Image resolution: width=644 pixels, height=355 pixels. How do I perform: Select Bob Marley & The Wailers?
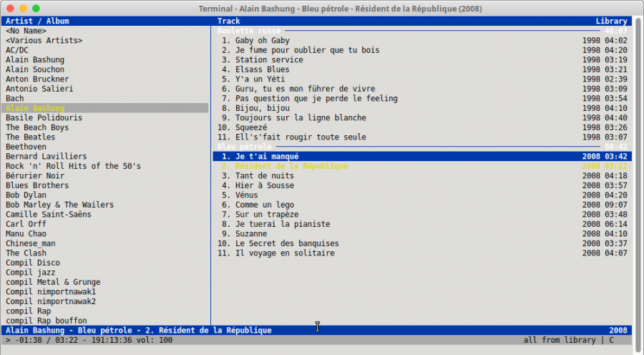pos(59,205)
